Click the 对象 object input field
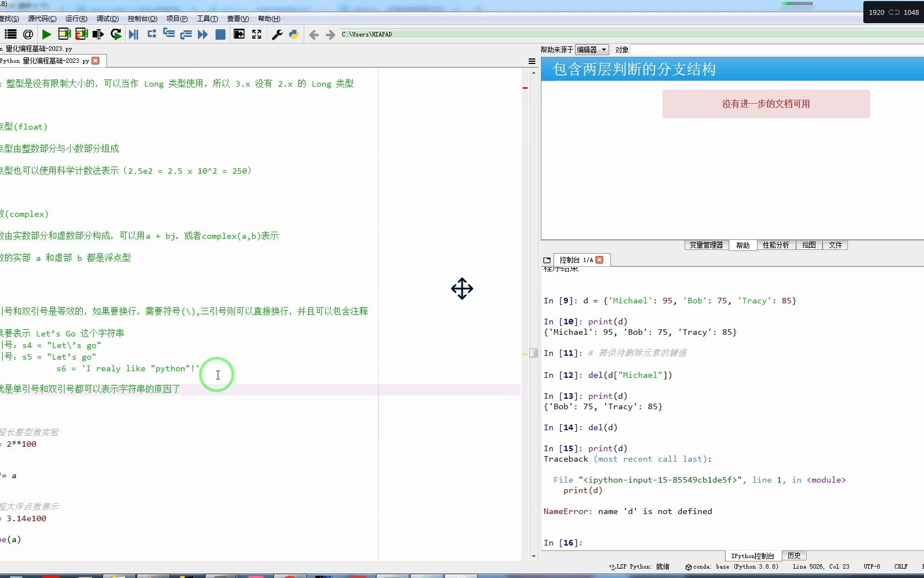This screenshot has height=578, width=924. tap(777, 50)
